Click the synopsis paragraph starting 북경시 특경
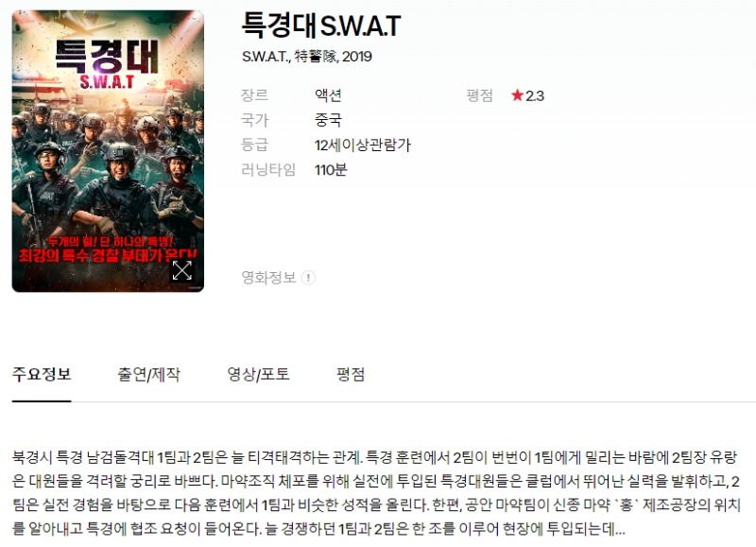This screenshot has width=756, height=547. click(376, 493)
